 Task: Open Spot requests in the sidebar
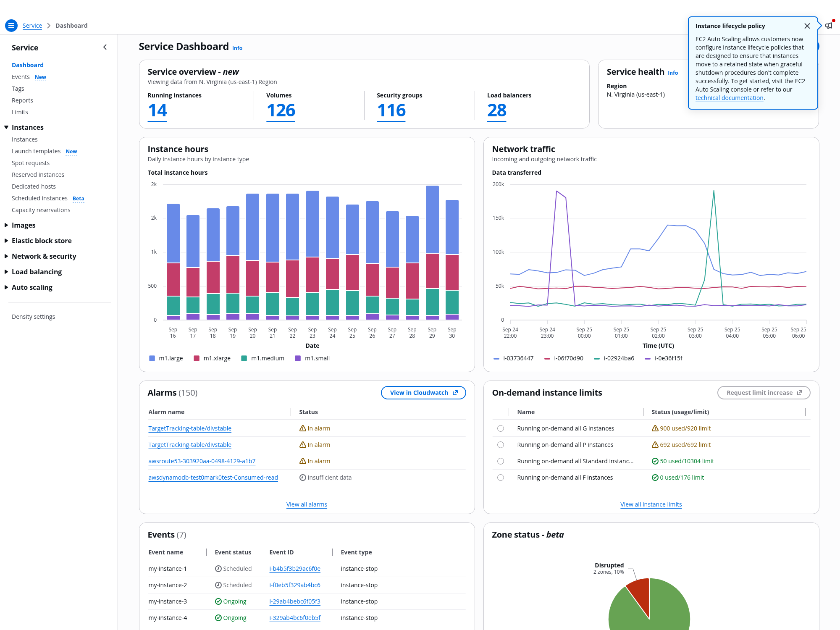[31, 163]
